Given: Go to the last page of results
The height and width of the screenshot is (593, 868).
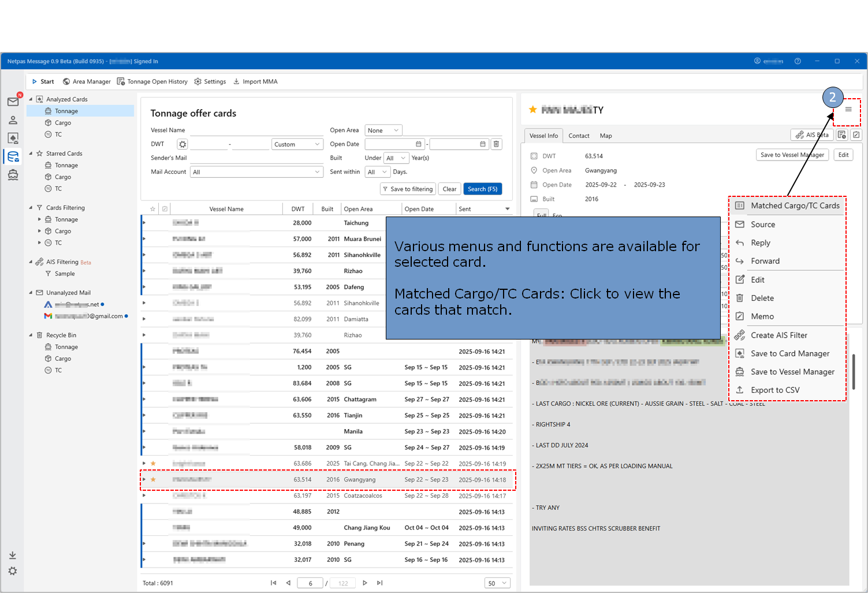Looking at the screenshot, I should pos(379,583).
